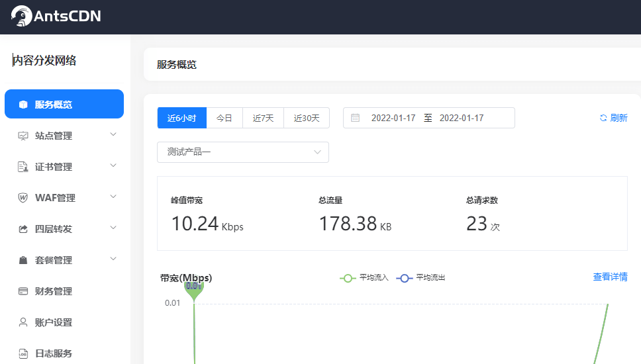Click the AntsCDN logo icon

click(21, 17)
